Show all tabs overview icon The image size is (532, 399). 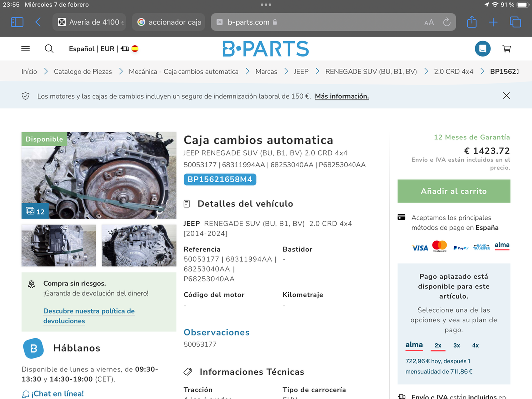click(x=515, y=22)
